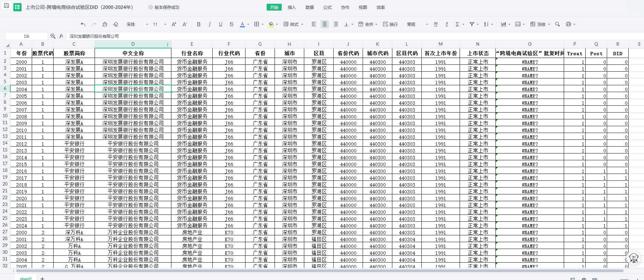Open the 常规 number format dropdown
644x280 pixels.
pyautogui.click(x=417, y=24)
